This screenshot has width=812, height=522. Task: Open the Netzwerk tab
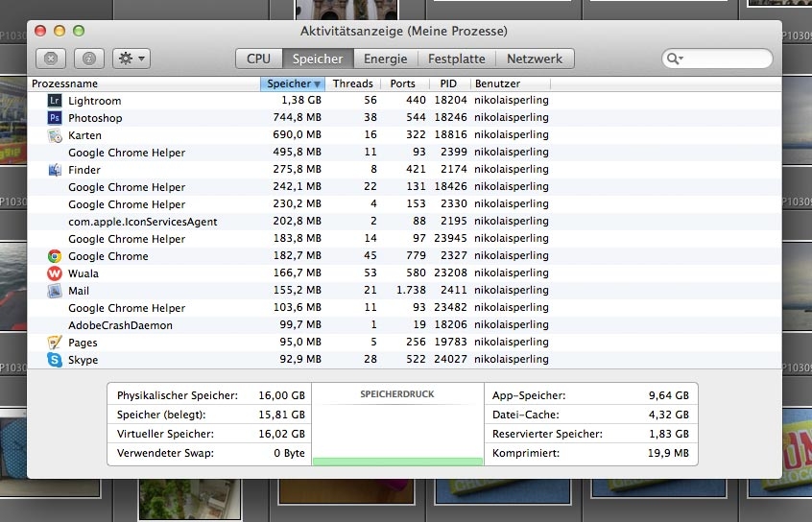535,59
